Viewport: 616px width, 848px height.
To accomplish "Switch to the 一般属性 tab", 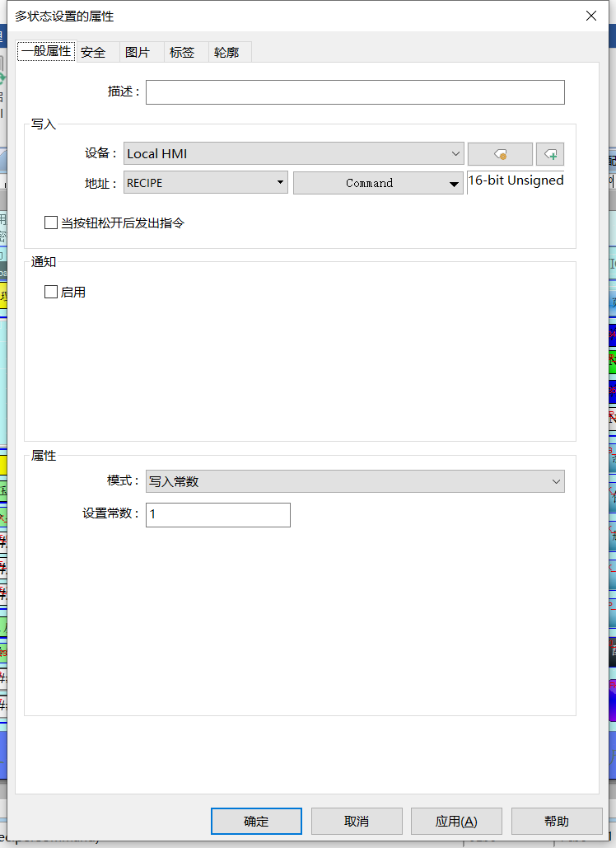I will tap(46, 52).
